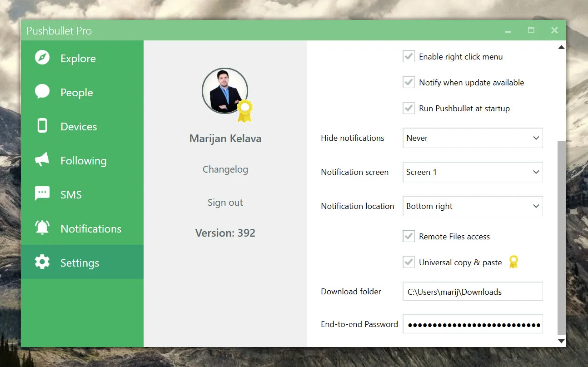This screenshot has height=367, width=588.
Task: Click the People chat bubble icon
Action: tap(42, 92)
